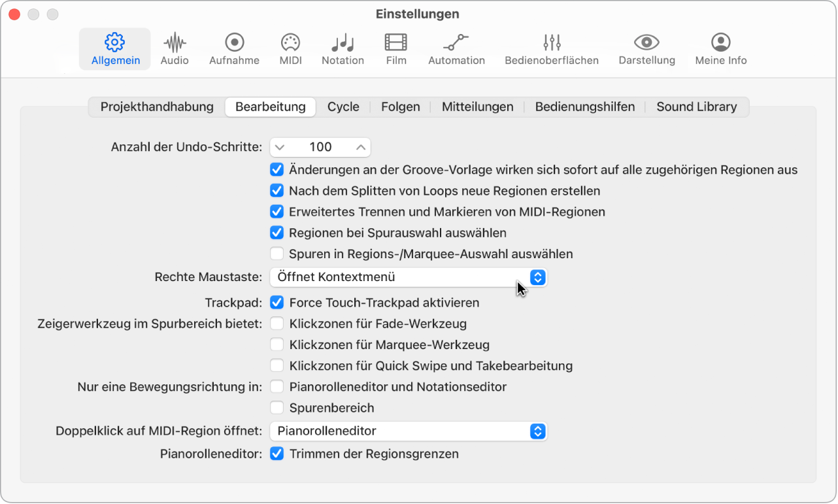The height and width of the screenshot is (504, 838).
Task: Enable Spuren in Regions-/Marquee-Auswahl auswählen
Action: tap(277, 254)
